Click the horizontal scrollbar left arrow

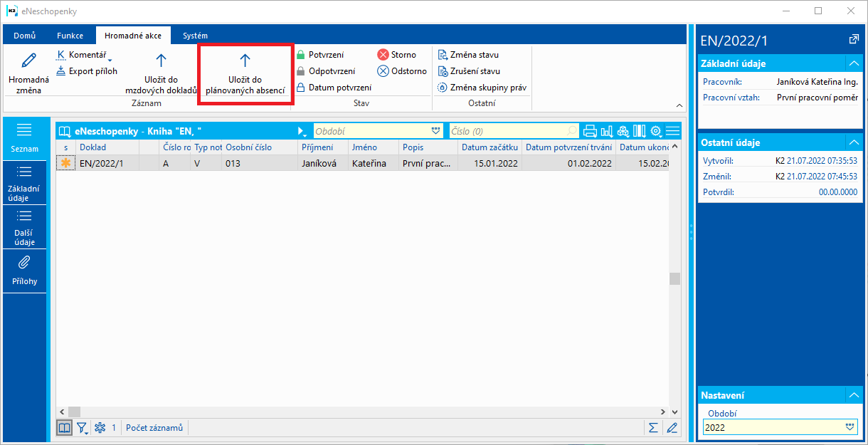tap(62, 412)
